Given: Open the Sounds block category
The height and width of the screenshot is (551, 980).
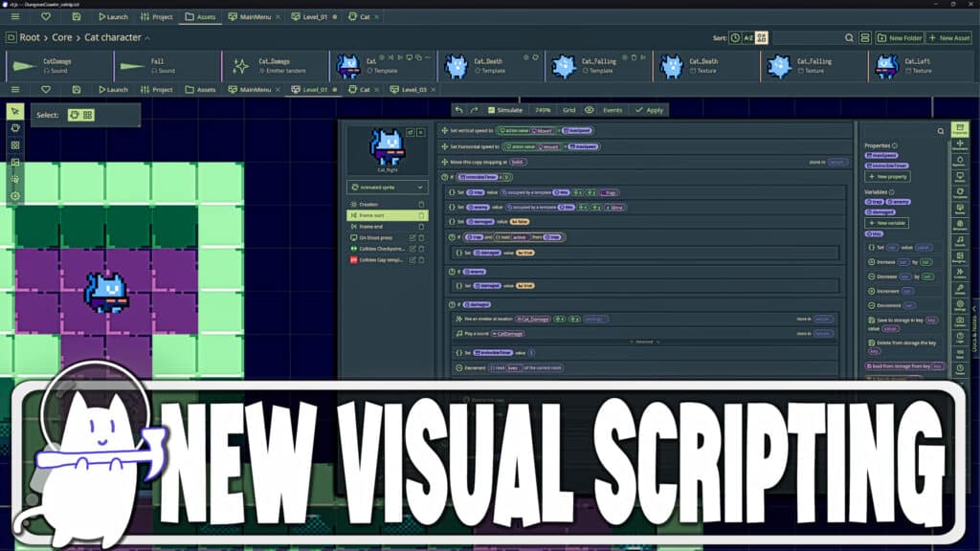Looking at the screenshot, I should (x=960, y=241).
